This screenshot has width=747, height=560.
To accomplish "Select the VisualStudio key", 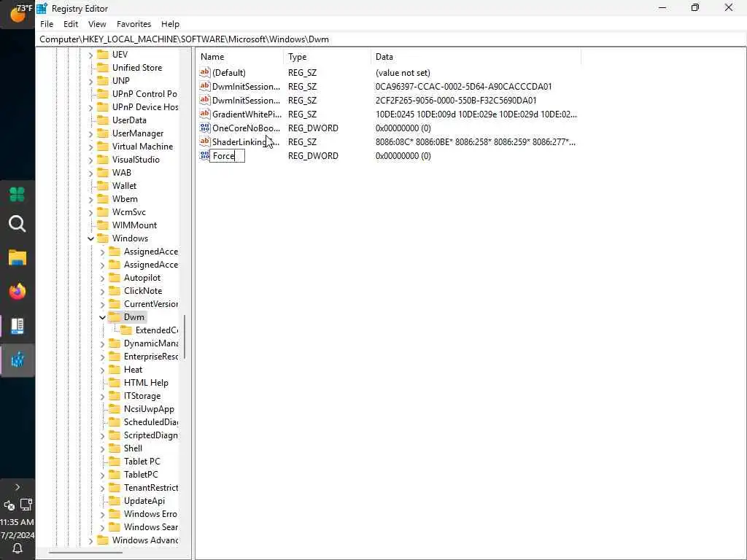I will pyautogui.click(x=136, y=160).
